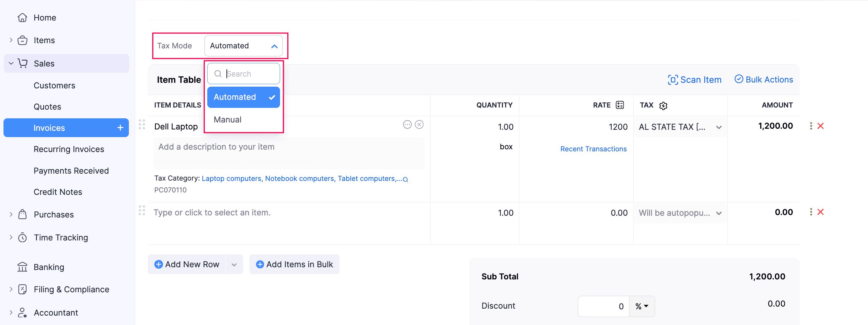Open discount type percent dropdown
This screenshot has width=868, height=325.
point(642,306)
